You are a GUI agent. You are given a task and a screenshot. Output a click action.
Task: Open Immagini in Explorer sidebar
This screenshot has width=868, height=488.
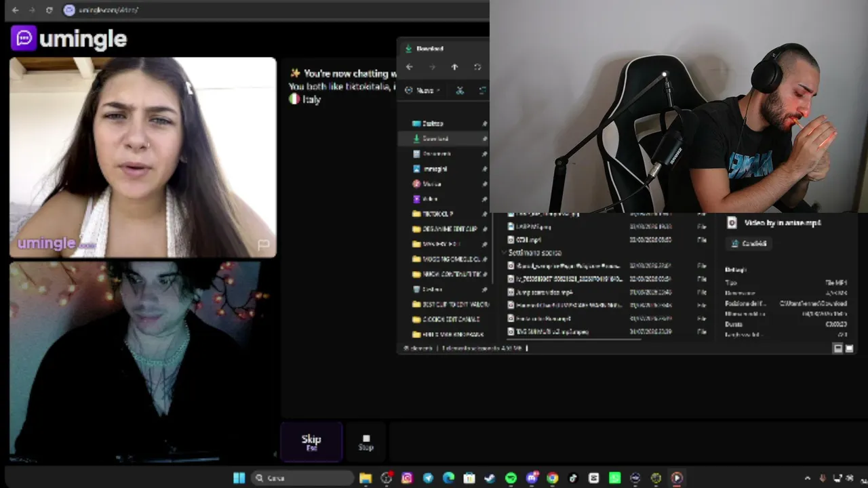coord(430,169)
